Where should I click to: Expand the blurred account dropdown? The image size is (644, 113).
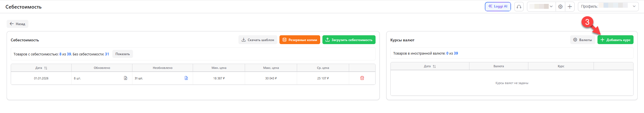click(541, 7)
